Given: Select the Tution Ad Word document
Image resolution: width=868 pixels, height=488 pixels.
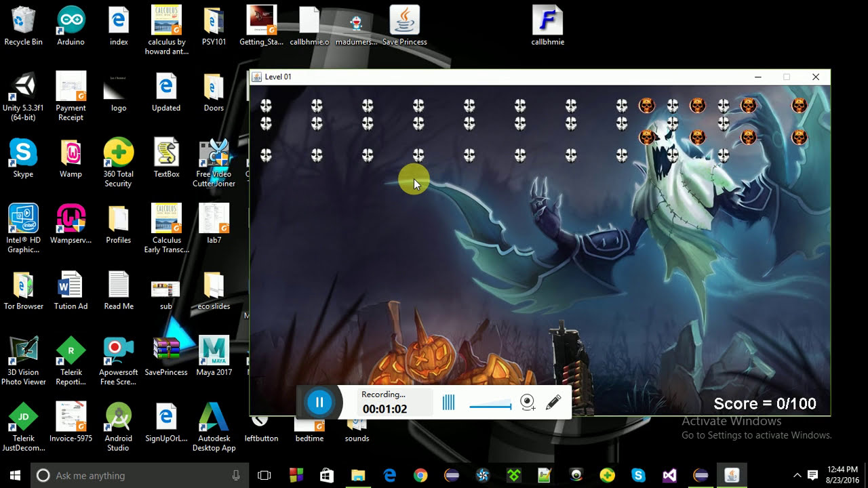Looking at the screenshot, I should coord(71,291).
